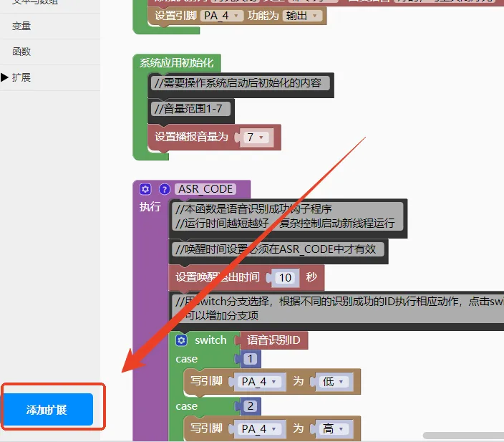Click the case value field showing 2
The width and height of the screenshot is (504, 442).
[250, 406]
